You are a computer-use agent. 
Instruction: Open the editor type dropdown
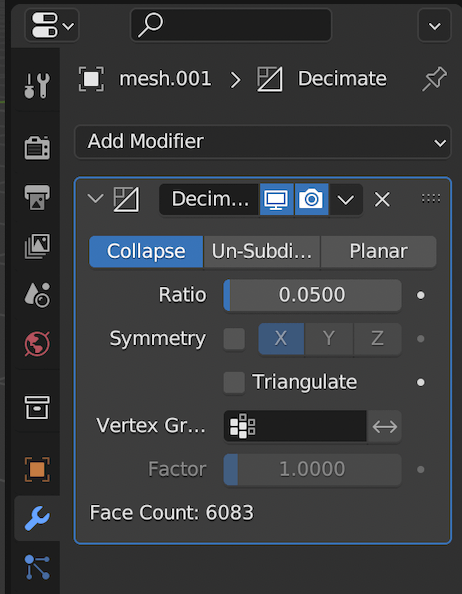(x=52, y=25)
